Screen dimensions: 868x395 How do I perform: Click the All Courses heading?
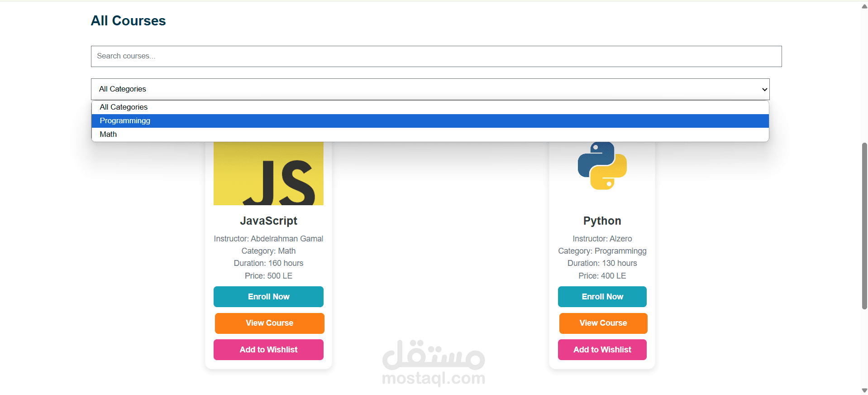tap(128, 21)
